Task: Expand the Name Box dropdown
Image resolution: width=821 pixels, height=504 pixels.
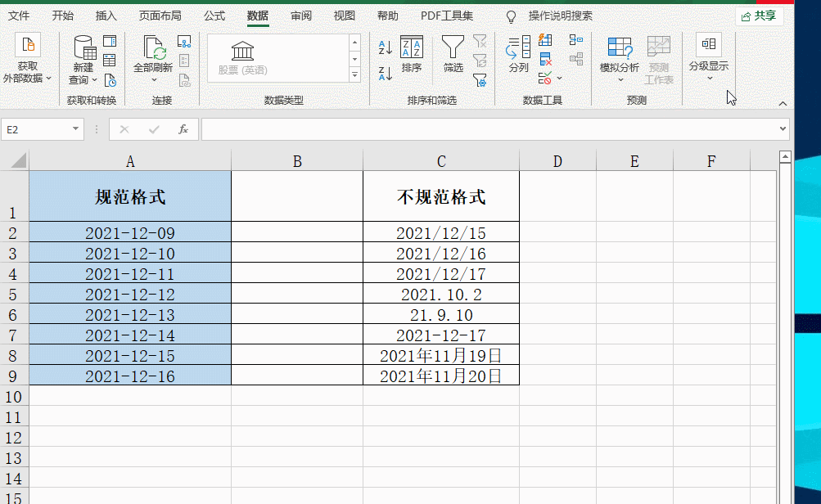Action: pos(74,129)
